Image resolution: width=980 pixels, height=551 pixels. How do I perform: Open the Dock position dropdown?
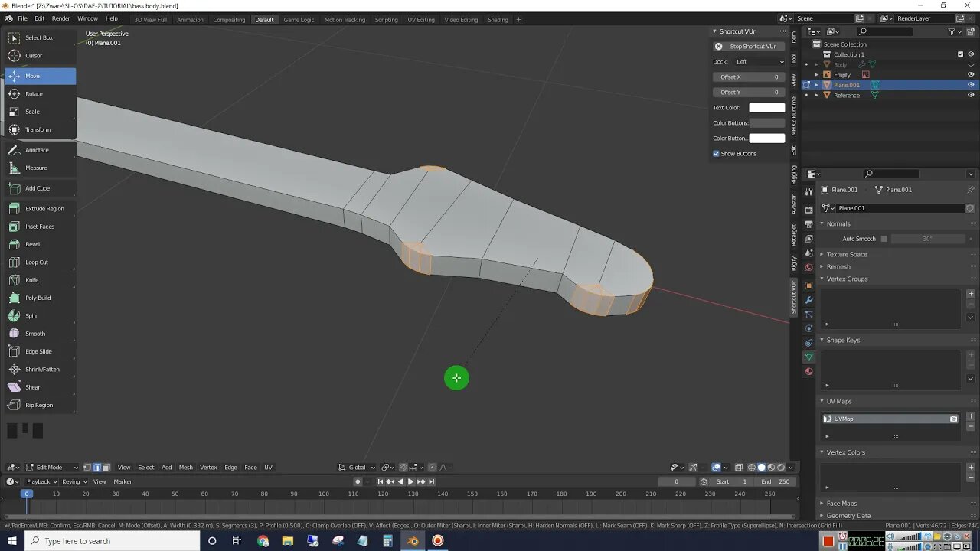[760, 62]
